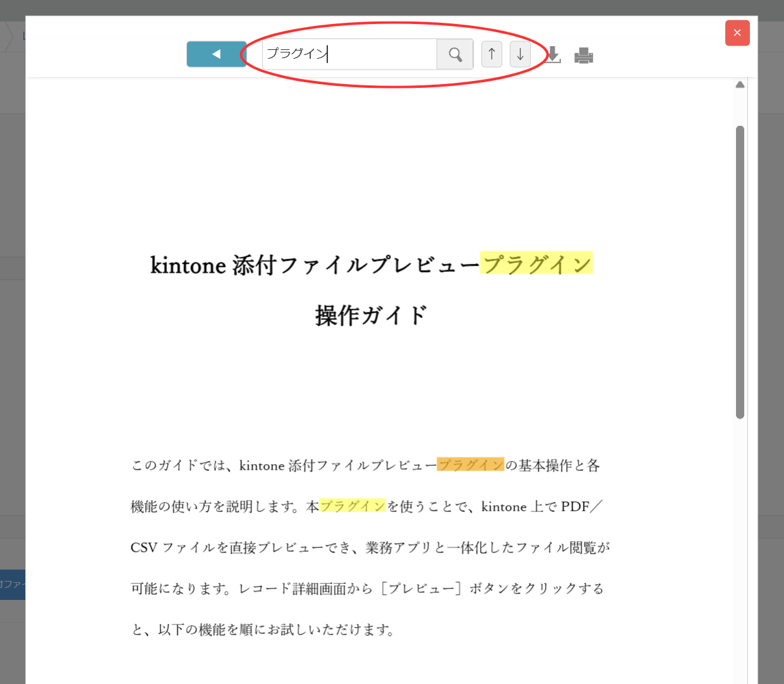This screenshot has height=684, width=784.
Task: Print the document using the printer icon
Action: tap(584, 56)
